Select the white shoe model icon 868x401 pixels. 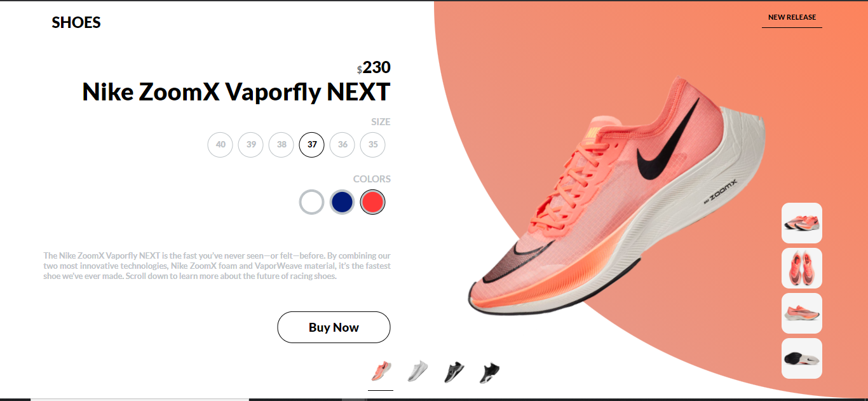point(417,371)
